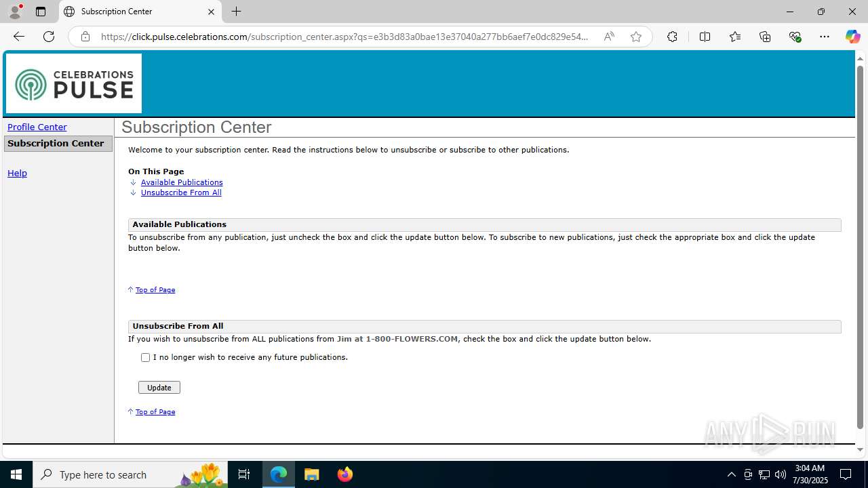This screenshot has width=868, height=488.
Task: Open the tab actions menu icon
Action: point(41,12)
